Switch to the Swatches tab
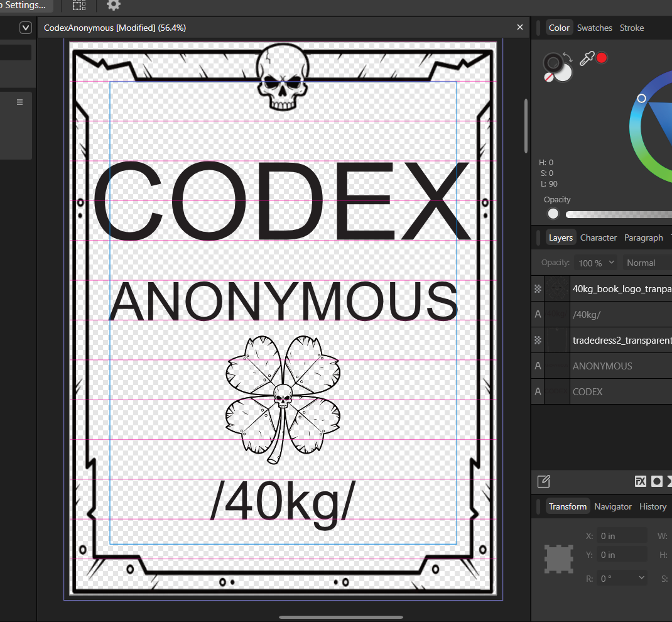The height and width of the screenshot is (622, 672). pyautogui.click(x=594, y=28)
